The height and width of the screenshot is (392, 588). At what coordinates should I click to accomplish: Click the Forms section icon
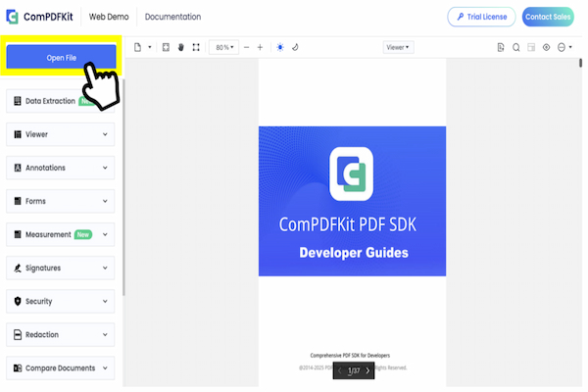(18, 201)
